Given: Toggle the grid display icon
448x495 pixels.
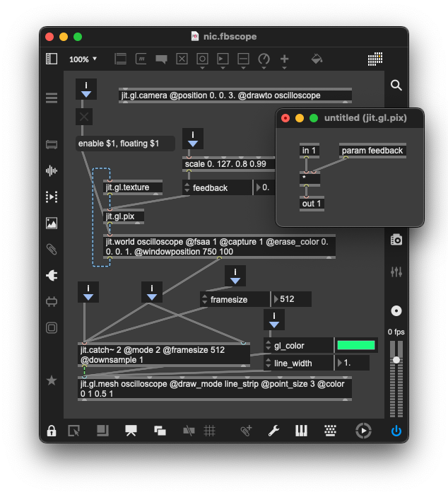Looking at the screenshot, I should (x=210, y=431).
